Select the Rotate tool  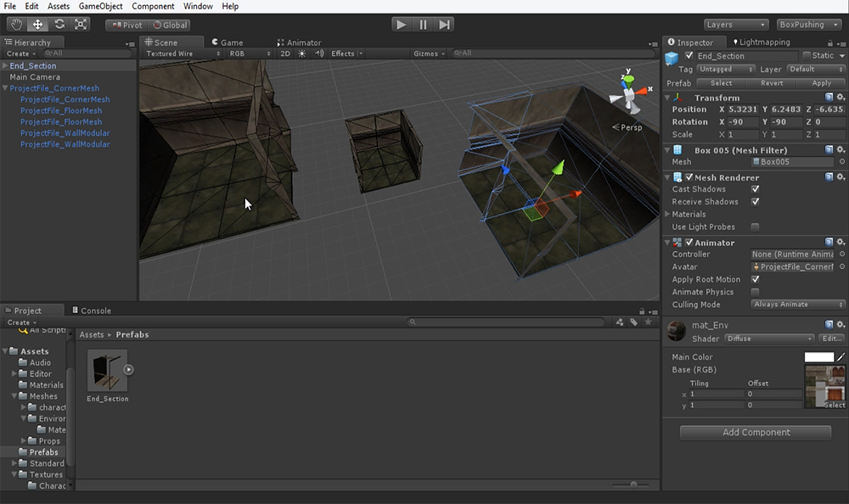click(x=59, y=24)
